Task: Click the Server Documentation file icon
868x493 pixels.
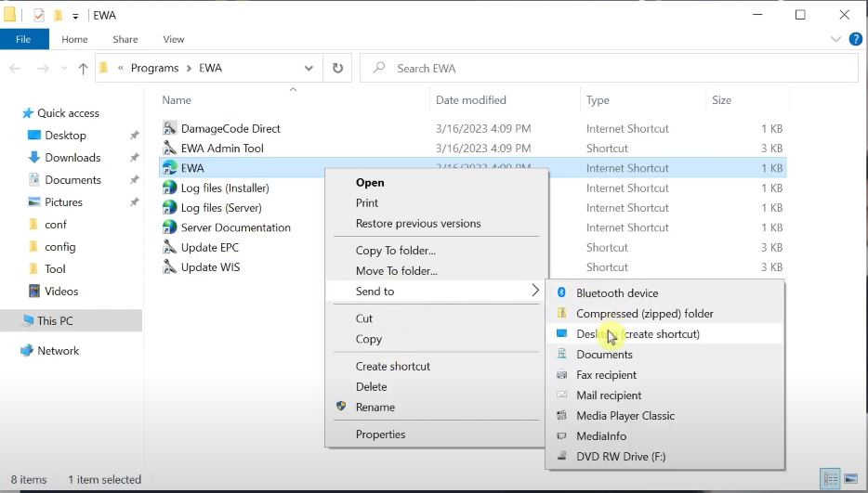Action: tap(169, 227)
